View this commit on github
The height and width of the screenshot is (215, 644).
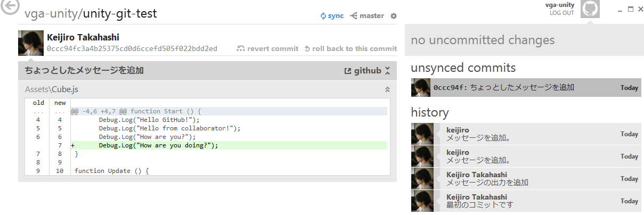click(363, 71)
